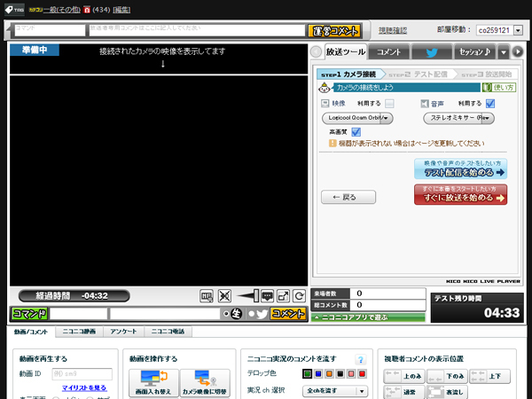Screen dimensions: 532x399
Task: Toggle the 高画質 checkbox
Action: tap(356, 131)
